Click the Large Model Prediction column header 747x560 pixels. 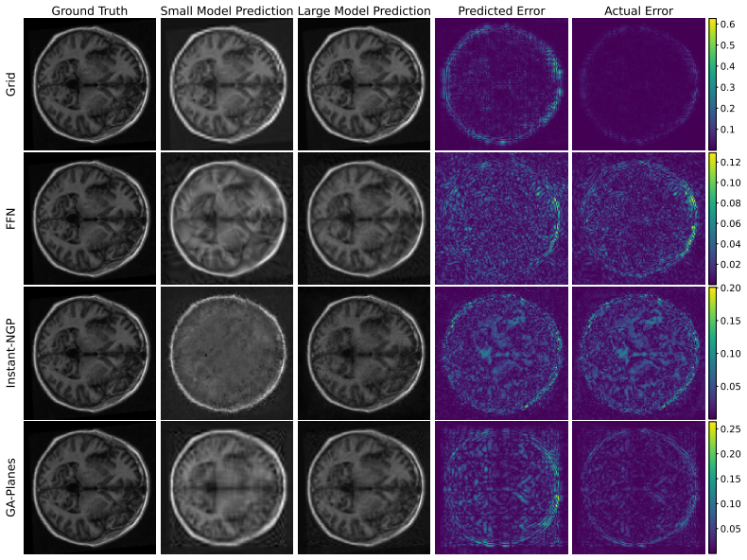click(x=364, y=10)
